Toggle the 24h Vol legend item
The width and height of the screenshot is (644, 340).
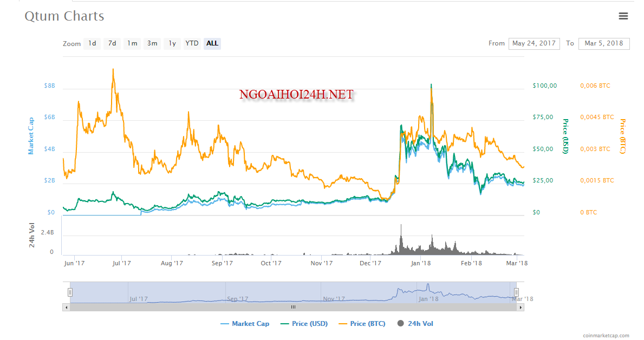(x=415, y=324)
